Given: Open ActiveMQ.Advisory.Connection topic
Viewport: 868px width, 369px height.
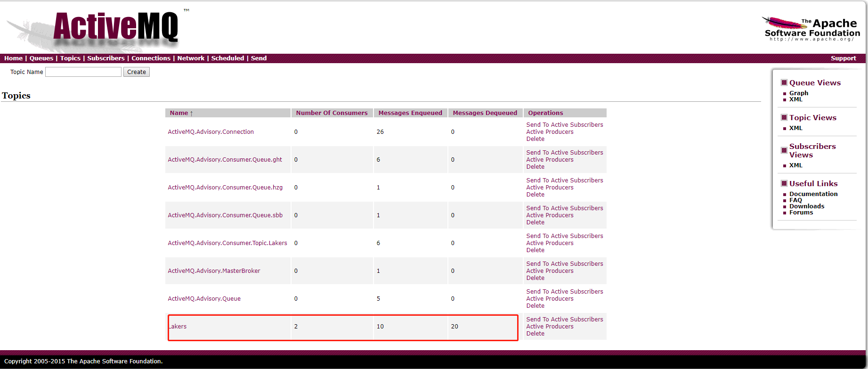Looking at the screenshot, I should click(211, 132).
